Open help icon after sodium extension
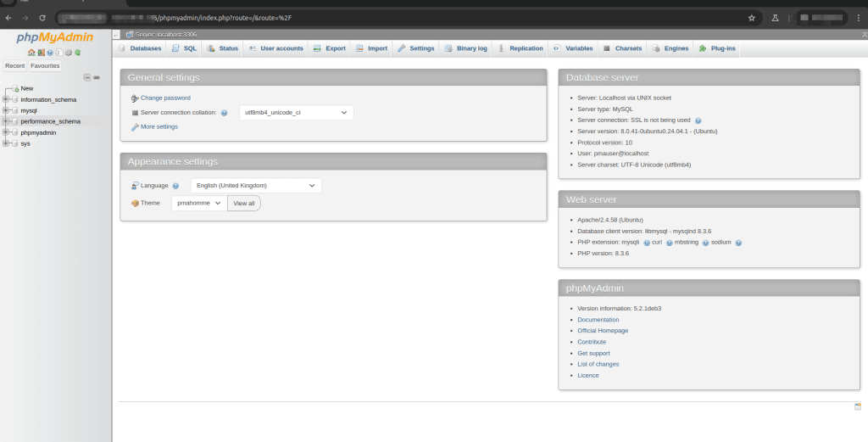 [738, 243]
